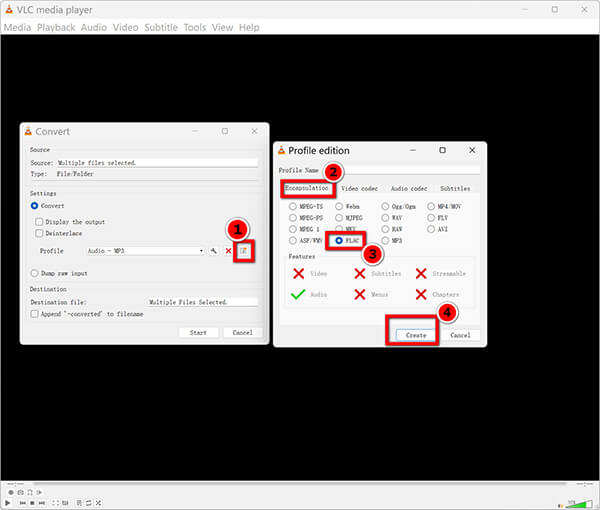Click the frame-by-frame icon
This screenshot has height=510, width=600.
39,492
